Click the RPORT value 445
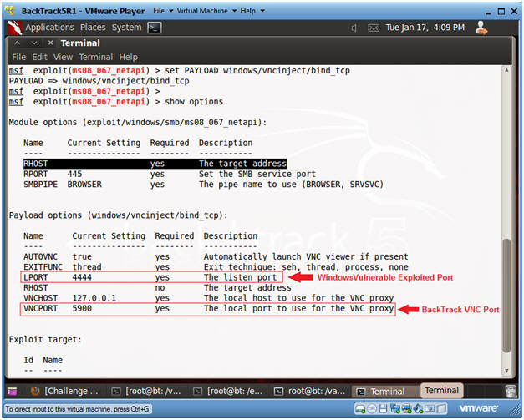Viewport: 524px width, 420px height. (x=74, y=174)
